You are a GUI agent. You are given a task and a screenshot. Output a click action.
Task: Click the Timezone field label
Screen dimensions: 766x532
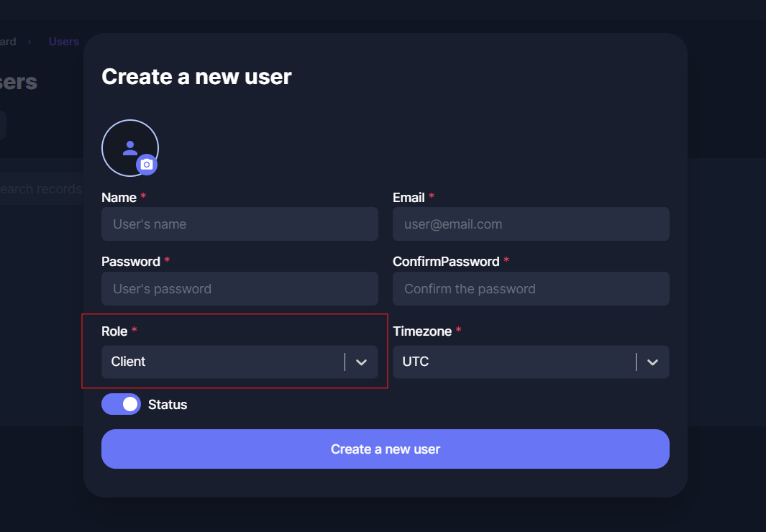pyautogui.click(x=422, y=331)
